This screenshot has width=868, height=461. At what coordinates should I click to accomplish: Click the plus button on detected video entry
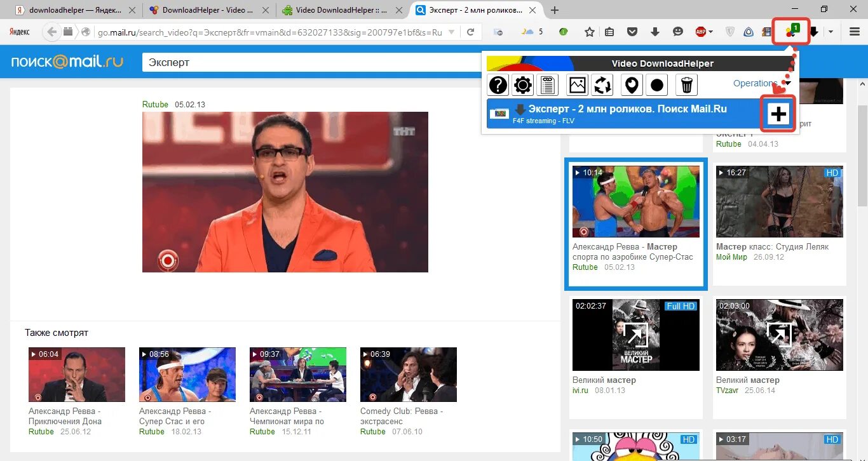[778, 114]
